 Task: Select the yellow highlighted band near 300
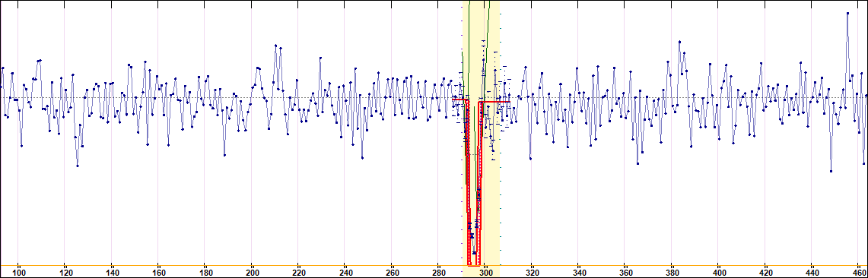(481, 133)
